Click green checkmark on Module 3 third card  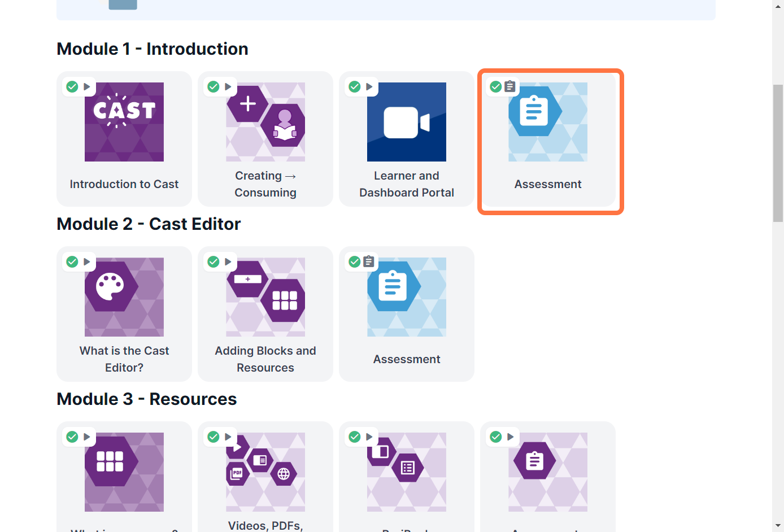click(x=355, y=437)
